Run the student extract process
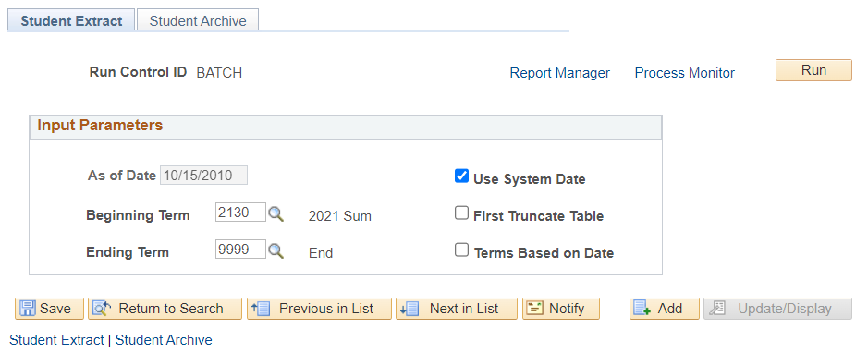 (x=813, y=70)
